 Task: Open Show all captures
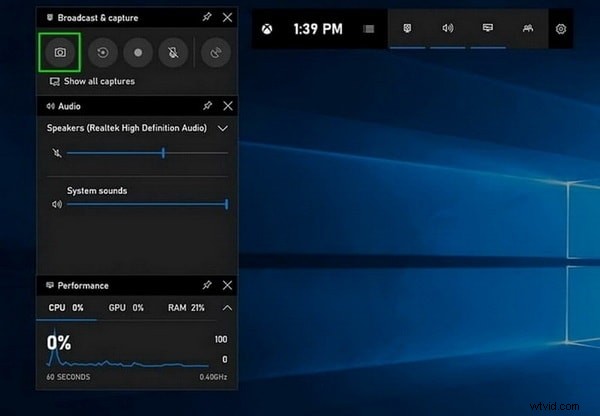click(92, 82)
